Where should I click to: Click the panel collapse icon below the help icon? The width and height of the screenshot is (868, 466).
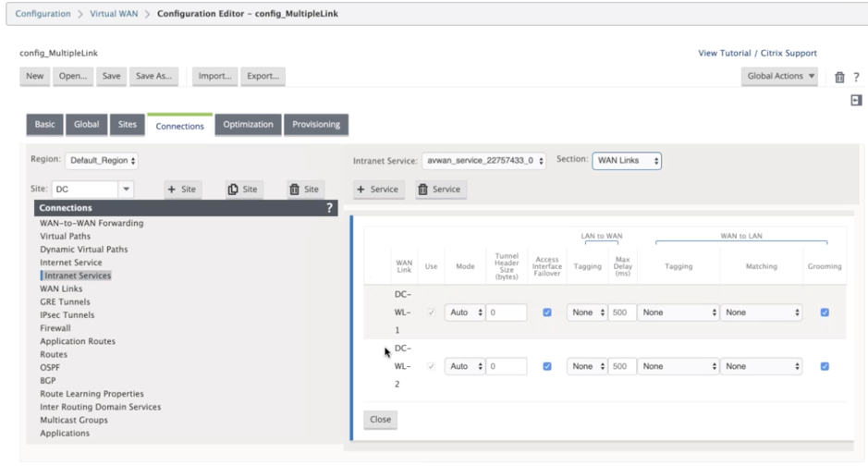[x=856, y=100]
